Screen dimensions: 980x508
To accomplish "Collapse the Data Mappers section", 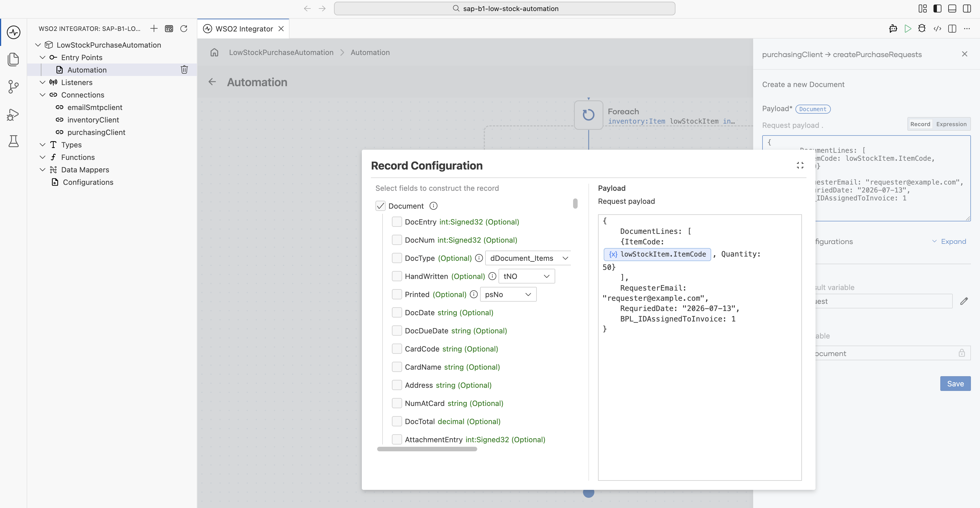I will 43,170.
